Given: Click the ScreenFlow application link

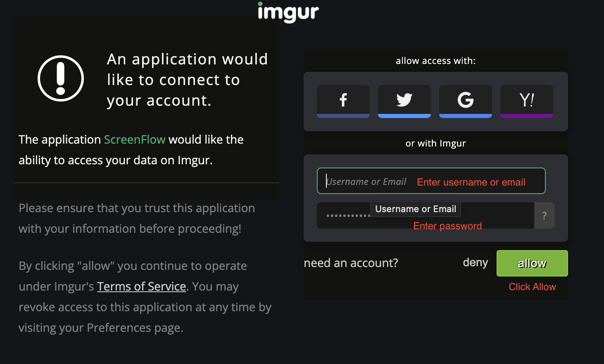Looking at the screenshot, I should tap(134, 139).
